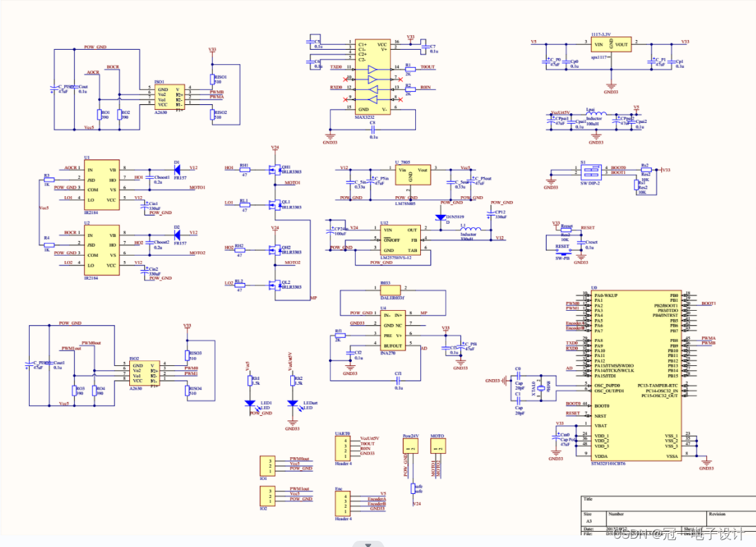Click the 'Number' field in title block
The height and width of the screenshot is (547, 756).
616,514
